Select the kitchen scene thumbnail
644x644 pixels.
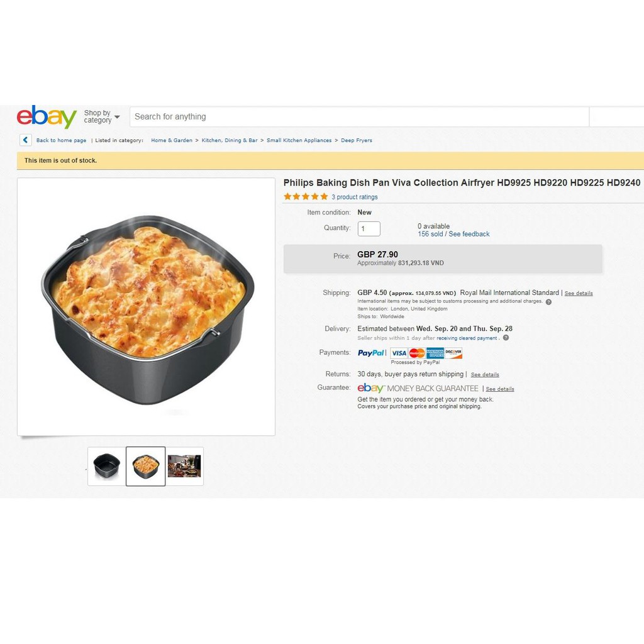pos(184,466)
